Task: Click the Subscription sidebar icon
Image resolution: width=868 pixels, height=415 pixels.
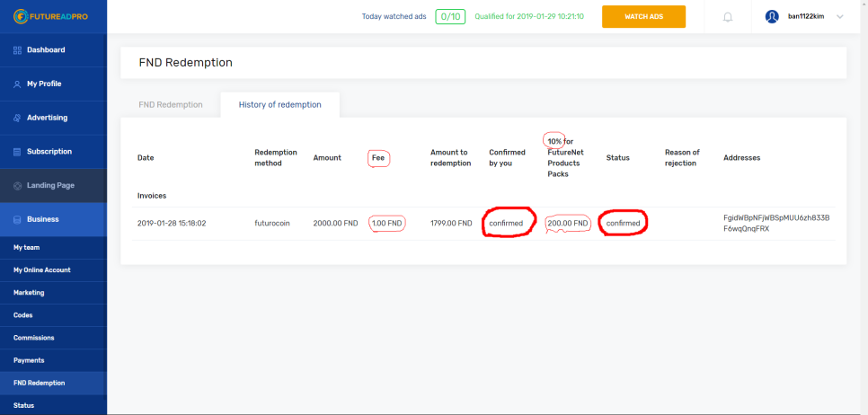Action: coord(17,152)
